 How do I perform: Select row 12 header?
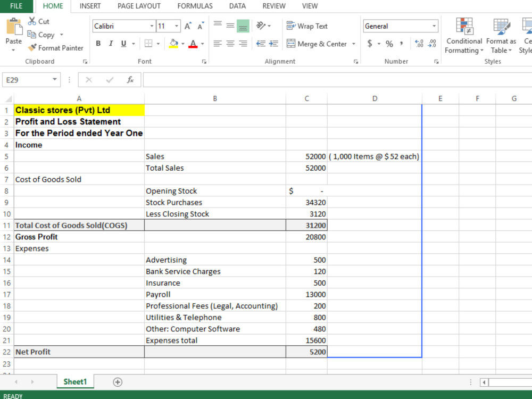[7, 237]
